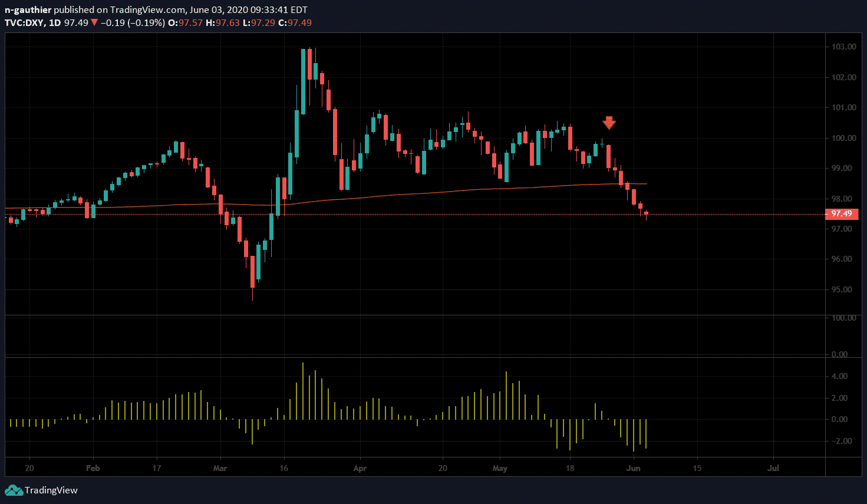The height and width of the screenshot is (504, 867).
Task: Click the 18 date label after May
Action: click(x=570, y=469)
